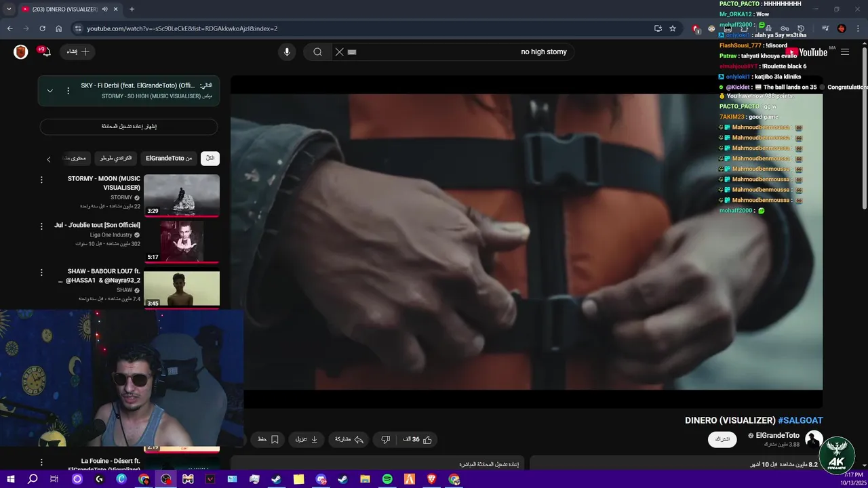Open the YouTube hamburger guide menu

click(x=845, y=52)
